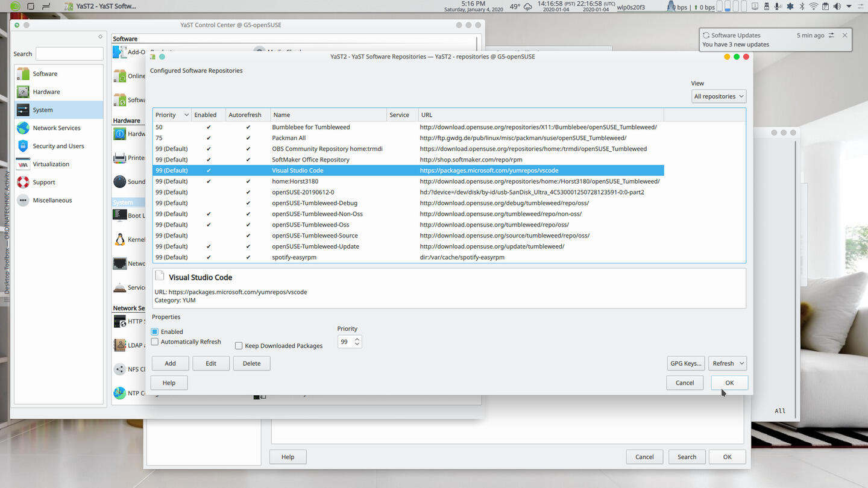Check the Automatically Refresh checkbox
The width and height of the screenshot is (868, 488).
point(155,342)
